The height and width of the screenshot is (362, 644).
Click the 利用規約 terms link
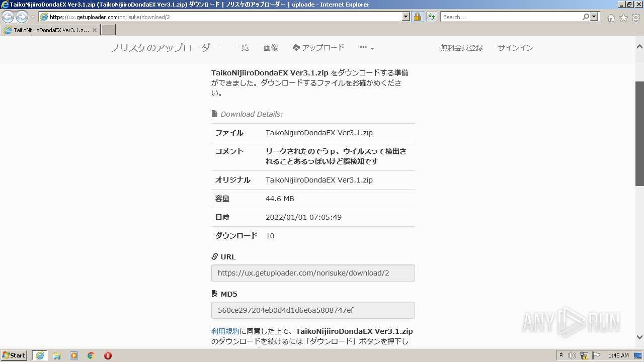pyautogui.click(x=225, y=331)
